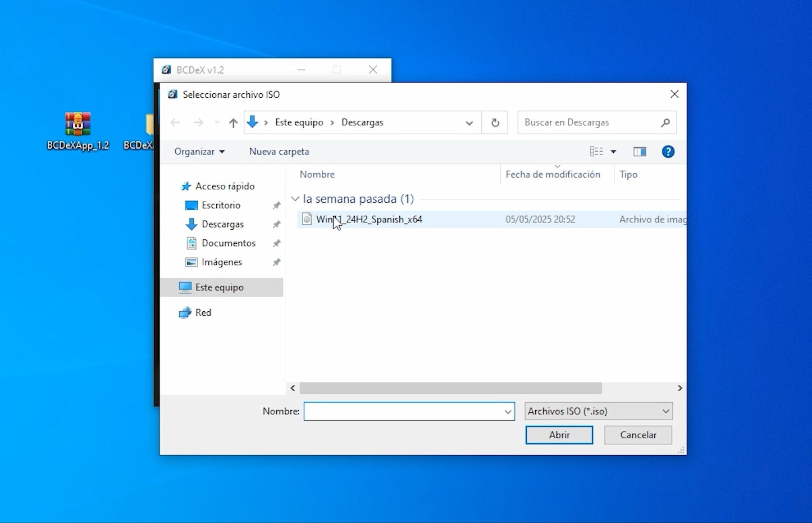Select Este equipo in the navigation pane
This screenshot has height=523, width=812.
[x=219, y=288]
